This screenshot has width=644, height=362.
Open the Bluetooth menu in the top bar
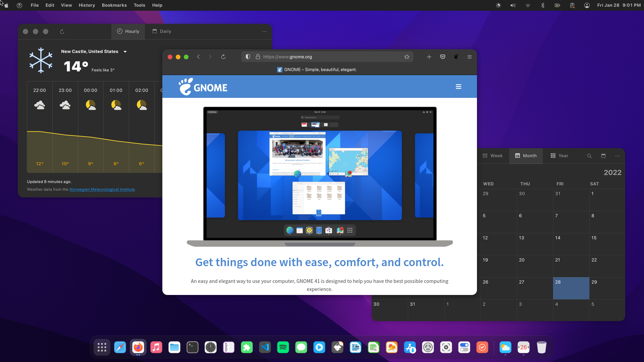click(543, 5)
